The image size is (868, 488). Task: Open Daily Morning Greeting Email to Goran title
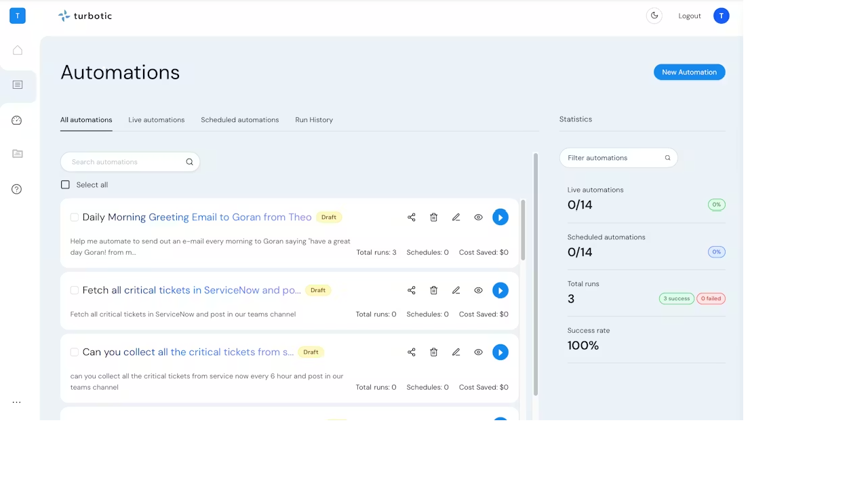pyautogui.click(x=197, y=218)
